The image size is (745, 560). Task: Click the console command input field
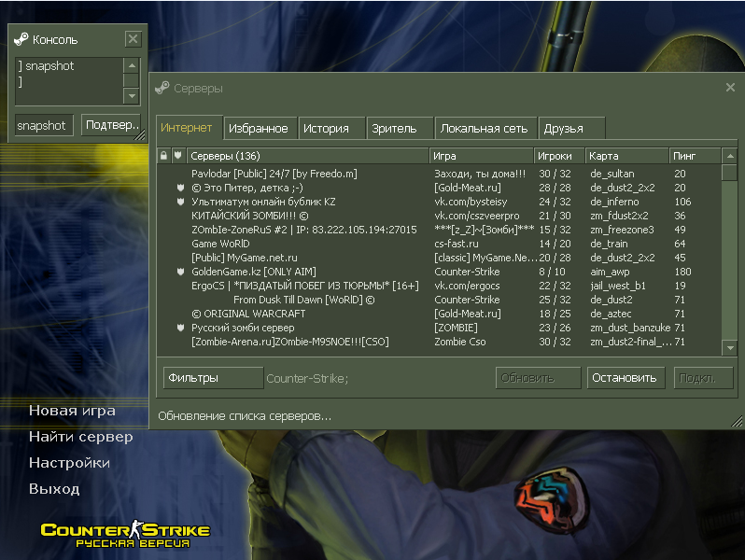[44, 125]
